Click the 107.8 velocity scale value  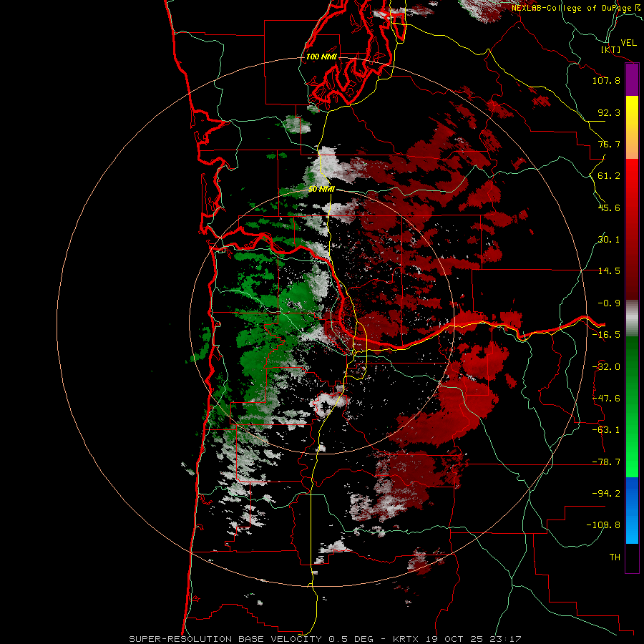(x=606, y=80)
